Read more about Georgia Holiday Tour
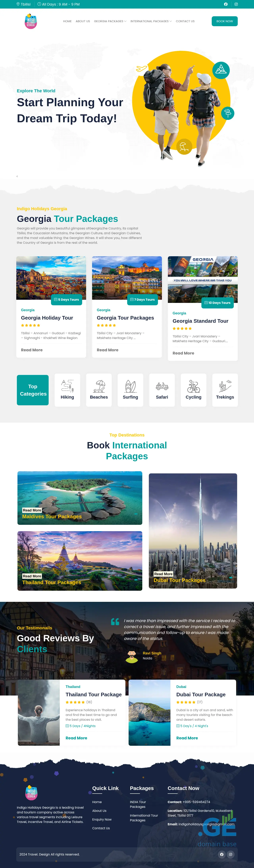The width and height of the screenshot is (254, 868). click(32, 350)
